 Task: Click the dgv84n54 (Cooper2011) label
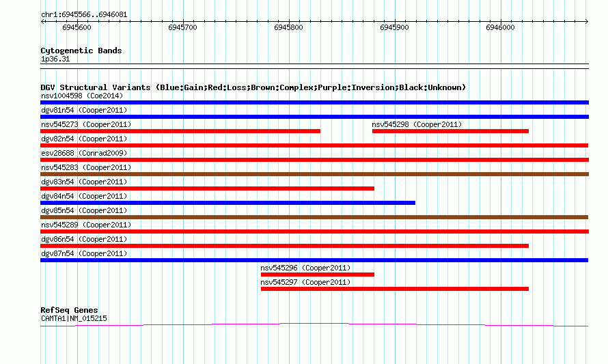tap(84, 196)
